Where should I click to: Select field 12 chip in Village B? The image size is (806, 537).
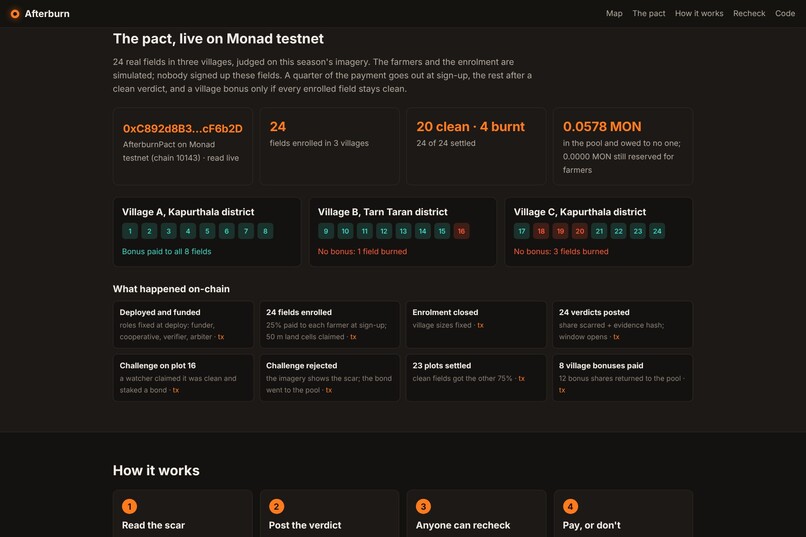[x=384, y=231]
